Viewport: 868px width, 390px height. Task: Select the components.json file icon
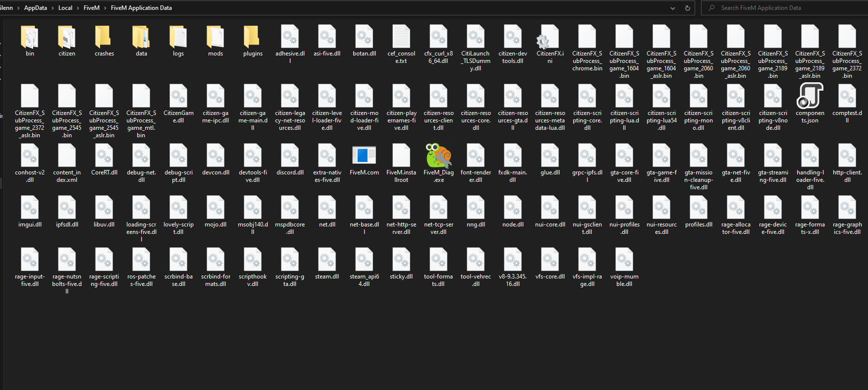[x=810, y=96]
